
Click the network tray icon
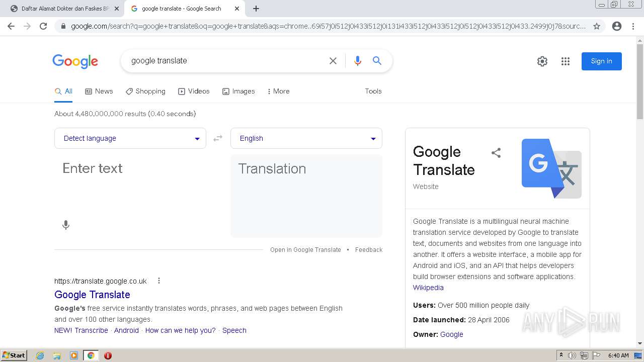584,355
